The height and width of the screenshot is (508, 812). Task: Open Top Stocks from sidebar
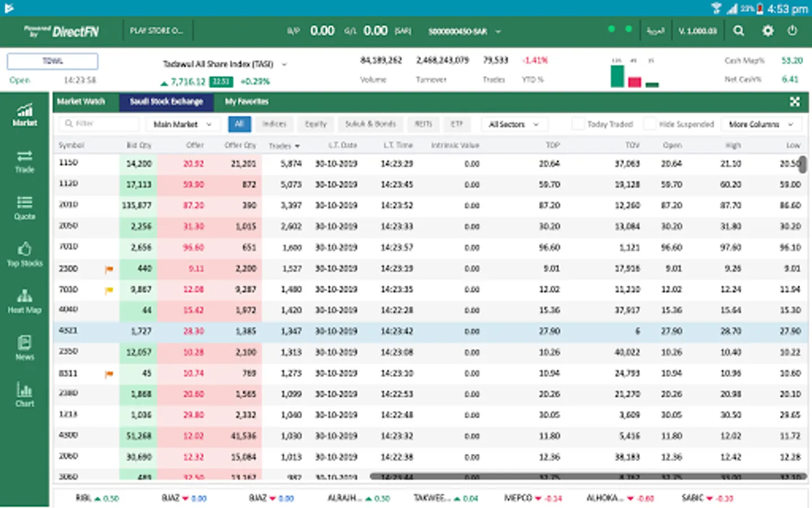click(x=25, y=255)
